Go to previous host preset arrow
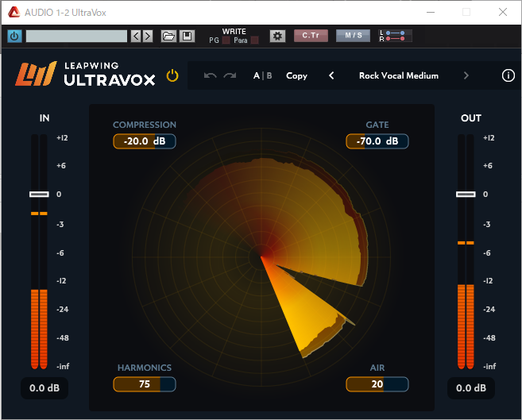 [x=136, y=36]
